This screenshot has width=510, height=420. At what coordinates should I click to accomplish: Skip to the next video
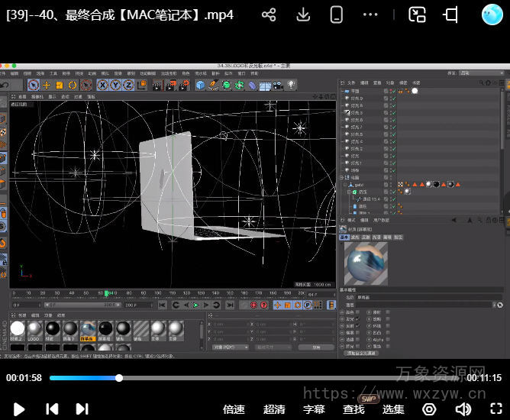tap(82, 409)
